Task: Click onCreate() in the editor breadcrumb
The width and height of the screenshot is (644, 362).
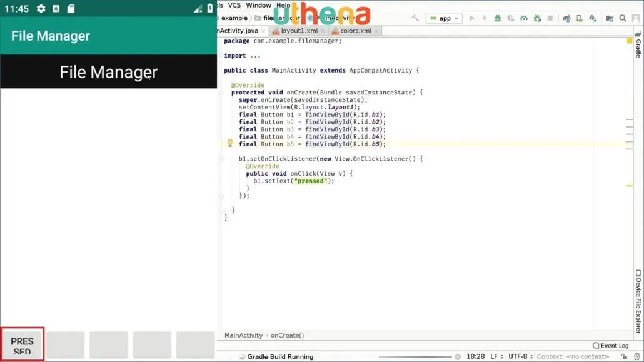Action: [287, 335]
